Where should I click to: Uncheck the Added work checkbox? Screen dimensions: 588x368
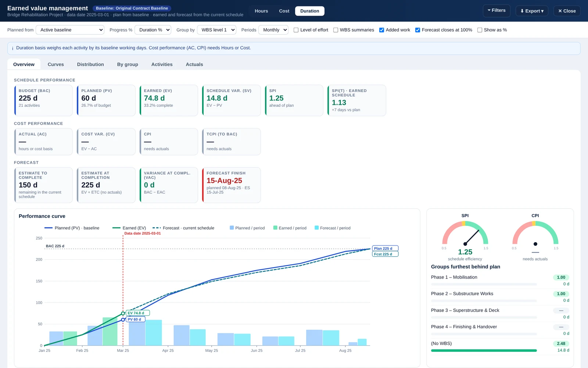[x=381, y=30]
